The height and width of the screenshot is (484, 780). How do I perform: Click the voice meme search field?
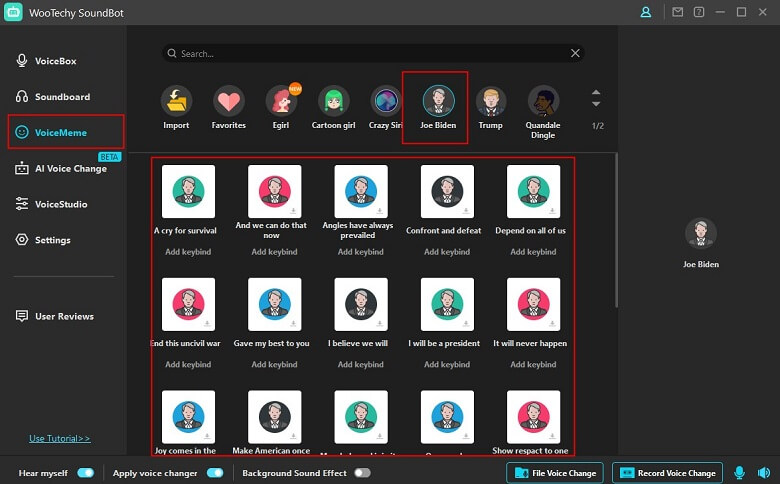coord(370,53)
